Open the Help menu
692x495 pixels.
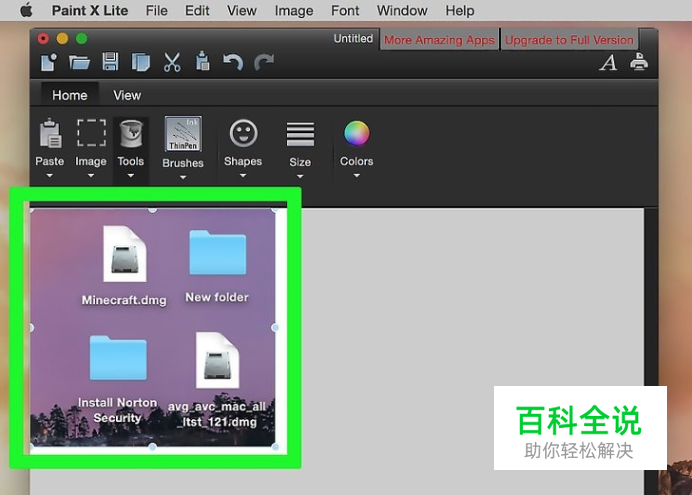pos(459,11)
